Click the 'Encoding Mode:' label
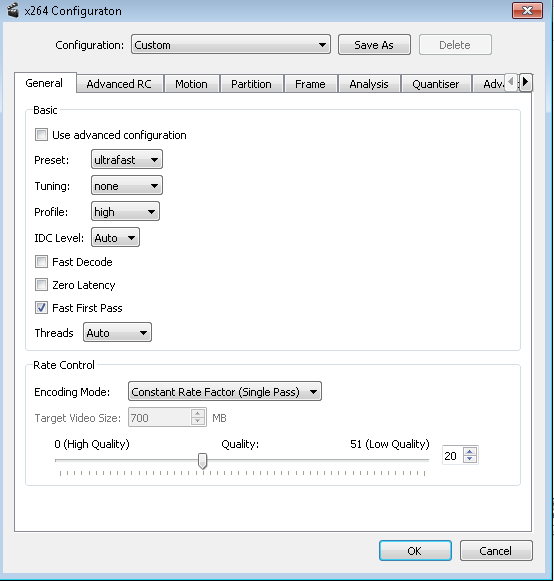 (72, 392)
